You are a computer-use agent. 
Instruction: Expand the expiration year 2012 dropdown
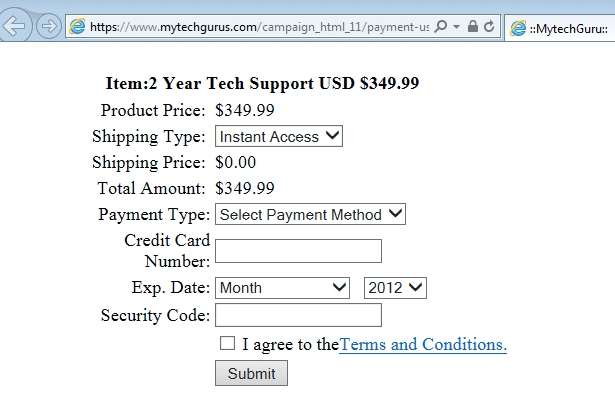coord(395,288)
